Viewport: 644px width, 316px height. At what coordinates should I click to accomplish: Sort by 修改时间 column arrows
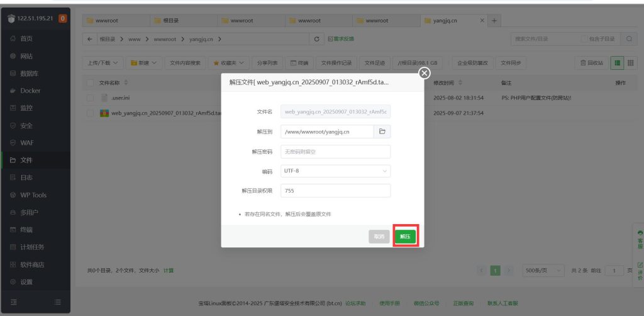(460, 83)
